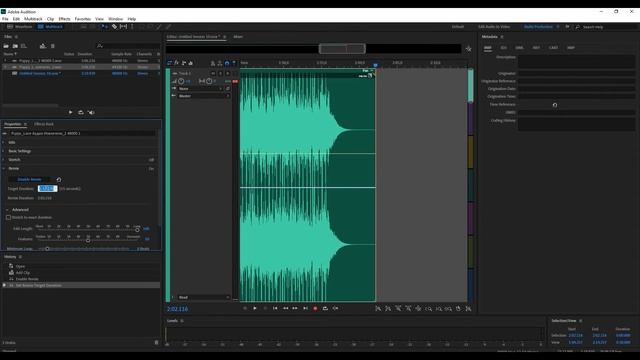Viewport: 640px width, 360px height.
Task: Open the Window menu
Action: pyautogui.click(x=116, y=19)
